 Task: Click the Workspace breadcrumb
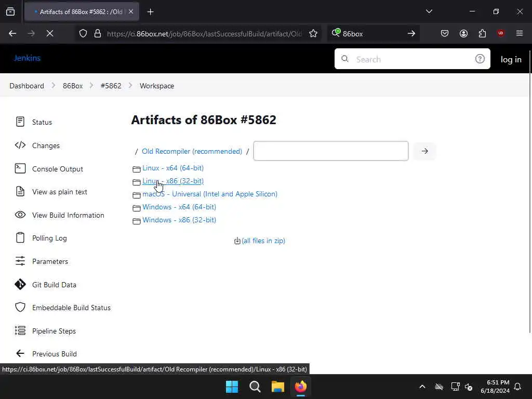click(157, 86)
